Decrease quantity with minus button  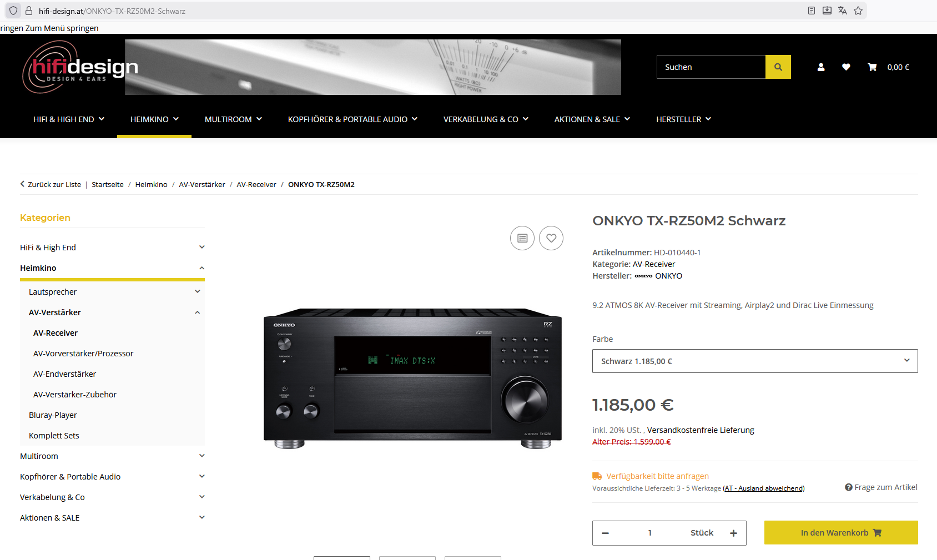[x=605, y=533]
